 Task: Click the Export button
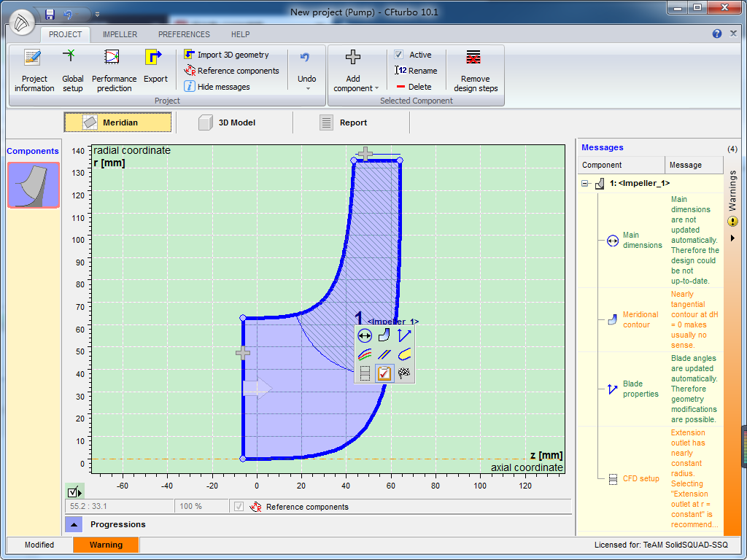(155, 66)
